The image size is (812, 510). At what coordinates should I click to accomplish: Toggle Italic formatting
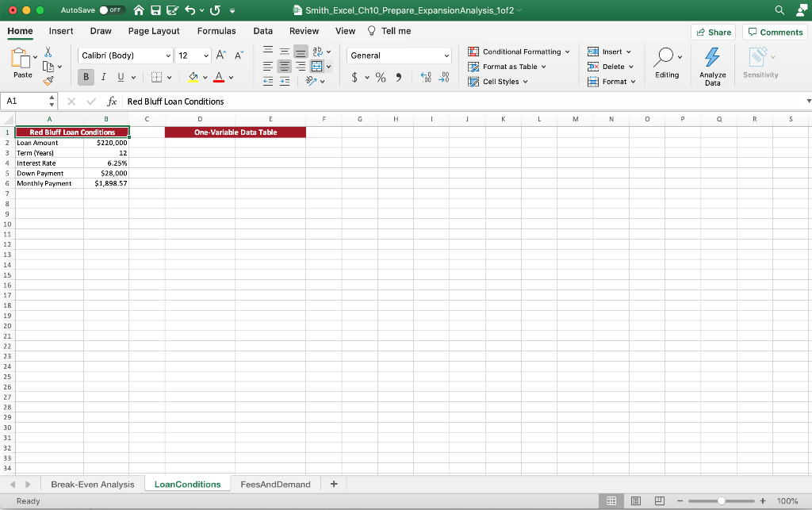[104, 77]
